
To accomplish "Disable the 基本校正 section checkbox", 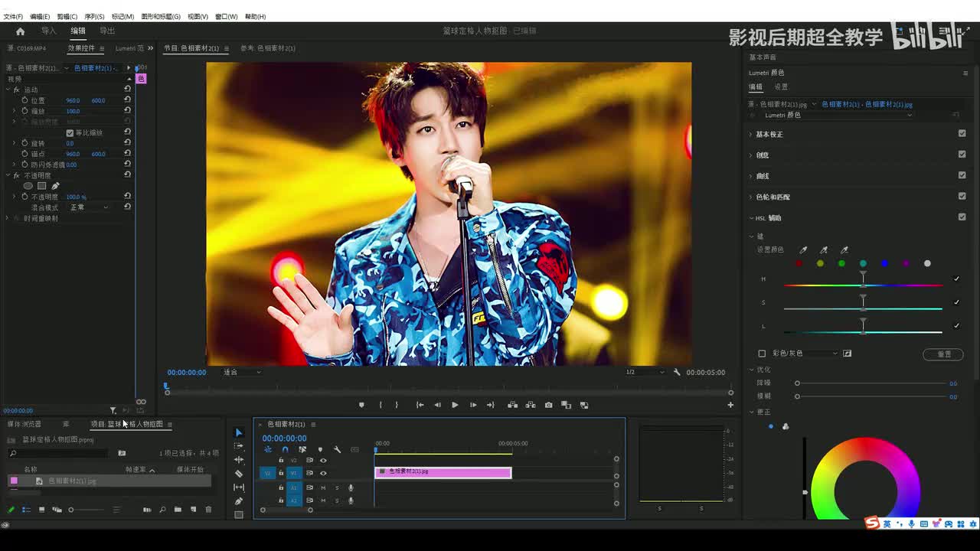I will 962,134.
